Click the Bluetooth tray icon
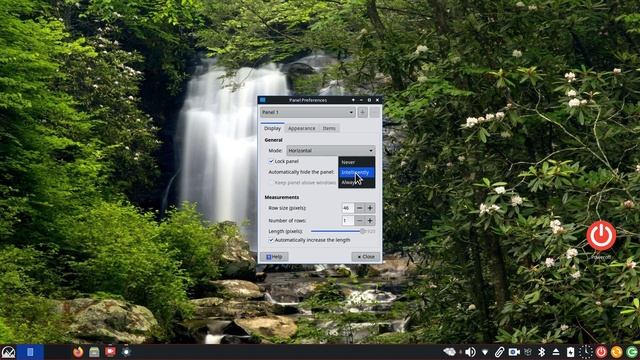 click(x=542, y=352)
